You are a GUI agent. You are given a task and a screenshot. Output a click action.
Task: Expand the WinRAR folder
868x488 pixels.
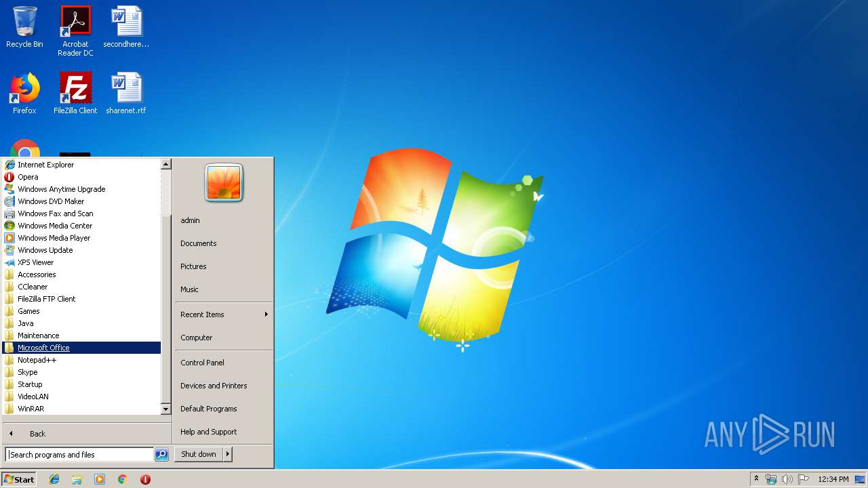click(x=81, y=409)
